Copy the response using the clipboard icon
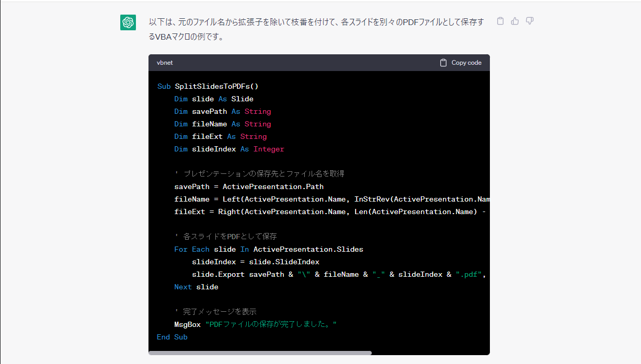 500,20
